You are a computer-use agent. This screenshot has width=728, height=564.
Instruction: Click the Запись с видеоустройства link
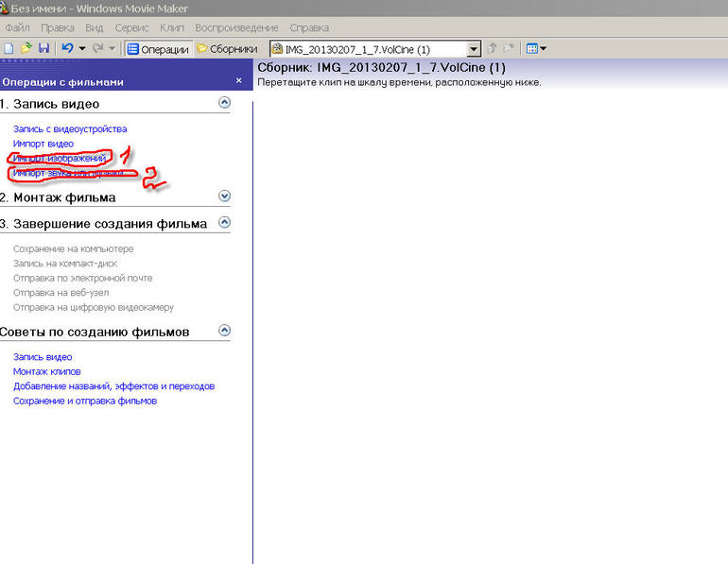coord(70,128)
